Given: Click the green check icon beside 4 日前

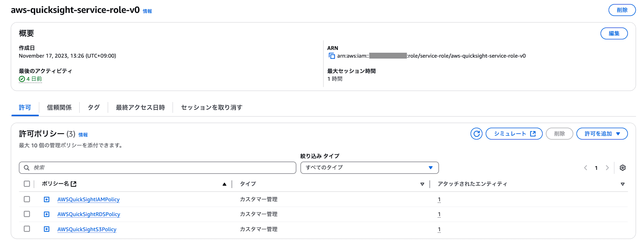Looking at the screenshot, I should coord(22,79).
